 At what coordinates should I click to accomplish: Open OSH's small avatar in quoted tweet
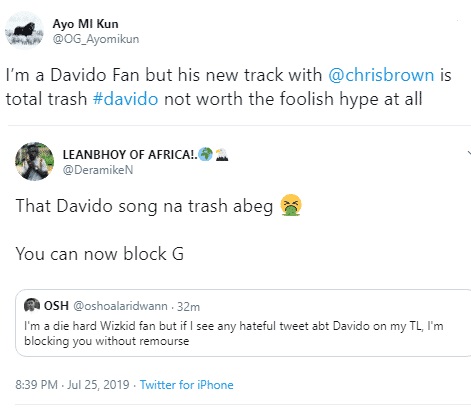(x=32, y=305)
